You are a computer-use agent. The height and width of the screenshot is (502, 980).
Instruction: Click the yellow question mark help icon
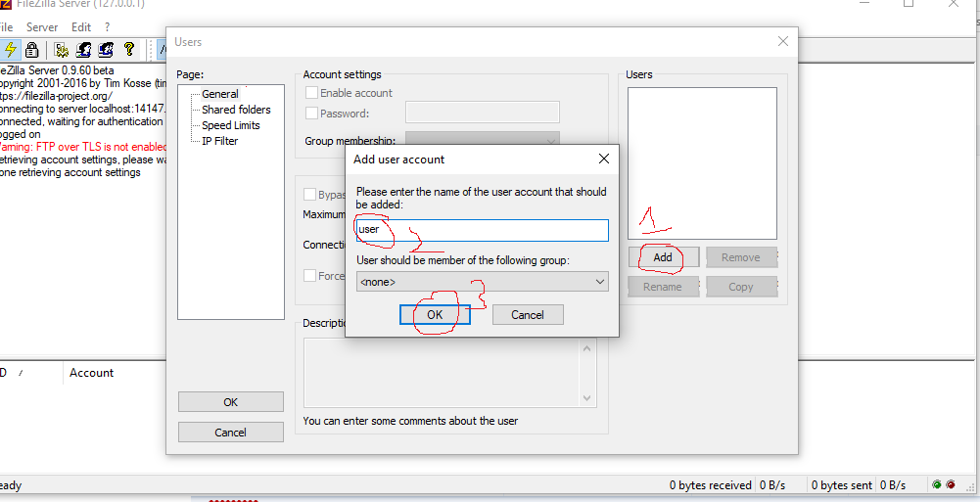pos(131,50)
